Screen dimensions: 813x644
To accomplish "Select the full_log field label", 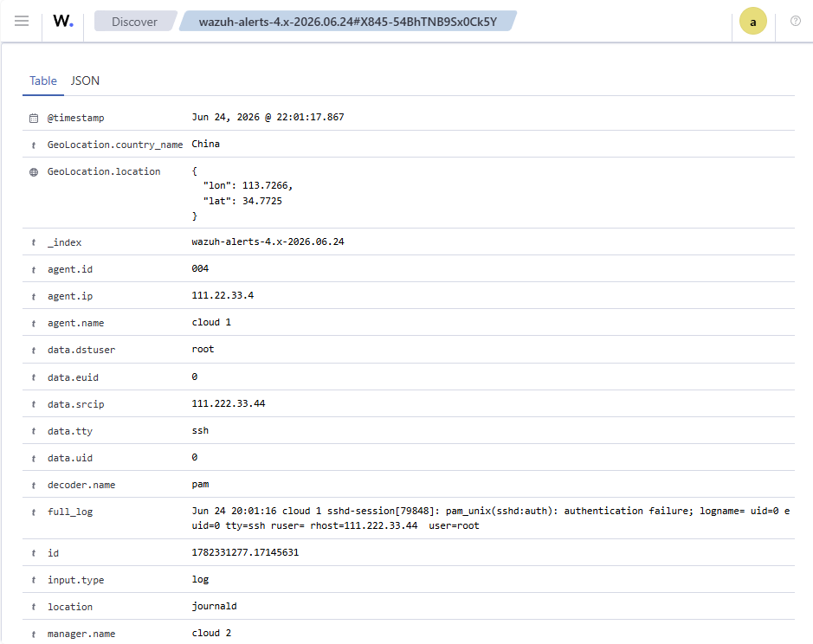I will [x=70, y=512].
